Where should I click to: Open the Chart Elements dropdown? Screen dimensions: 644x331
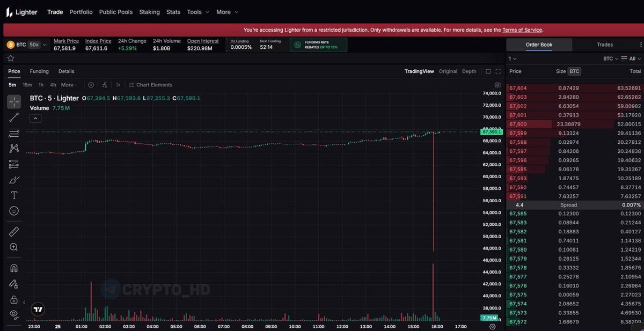point(151,85)
